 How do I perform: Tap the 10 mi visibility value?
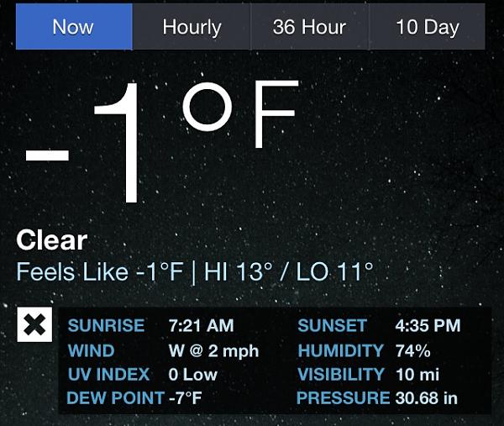[x=417, y=375]
